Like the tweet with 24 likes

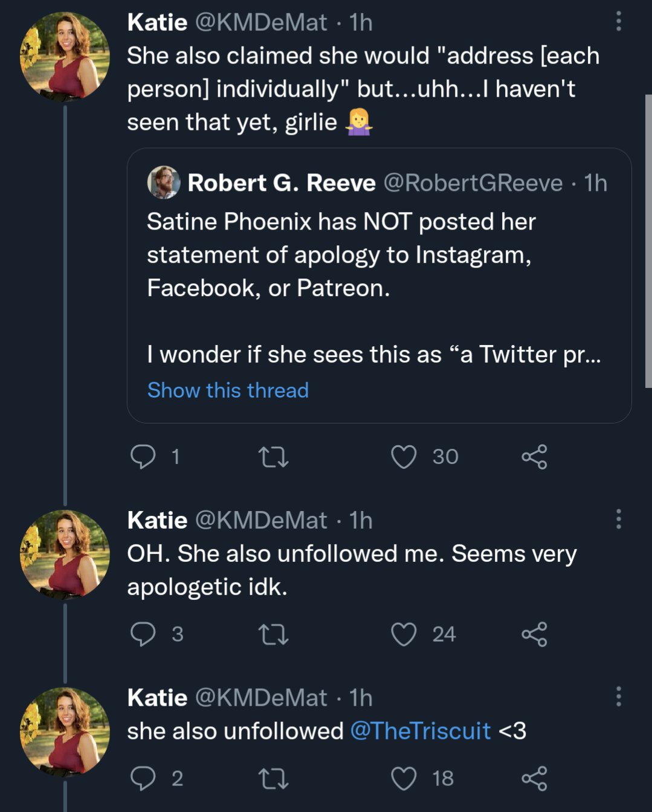pyautogui.click(x=404, y=634)
